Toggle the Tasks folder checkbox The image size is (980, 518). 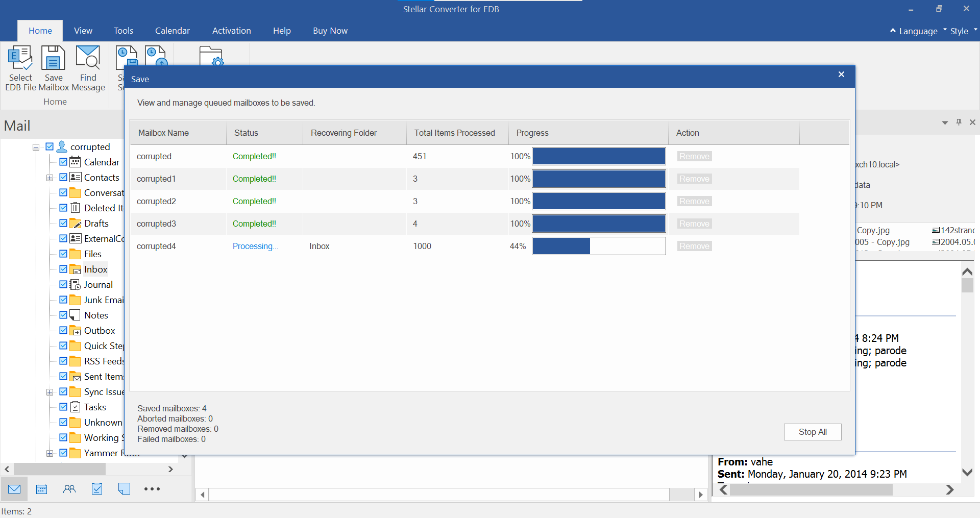pyautogui.click(x=63, y=407)
